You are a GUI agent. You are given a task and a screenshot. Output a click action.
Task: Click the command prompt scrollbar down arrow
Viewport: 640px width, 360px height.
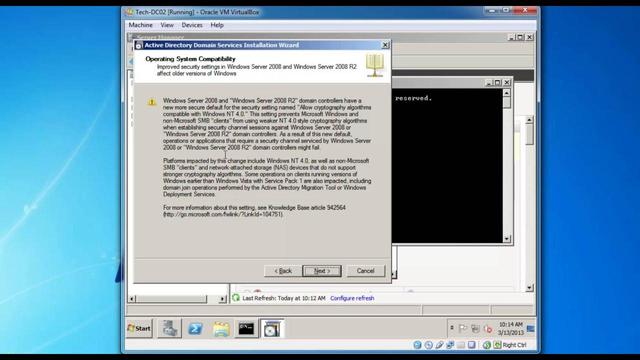507,239
